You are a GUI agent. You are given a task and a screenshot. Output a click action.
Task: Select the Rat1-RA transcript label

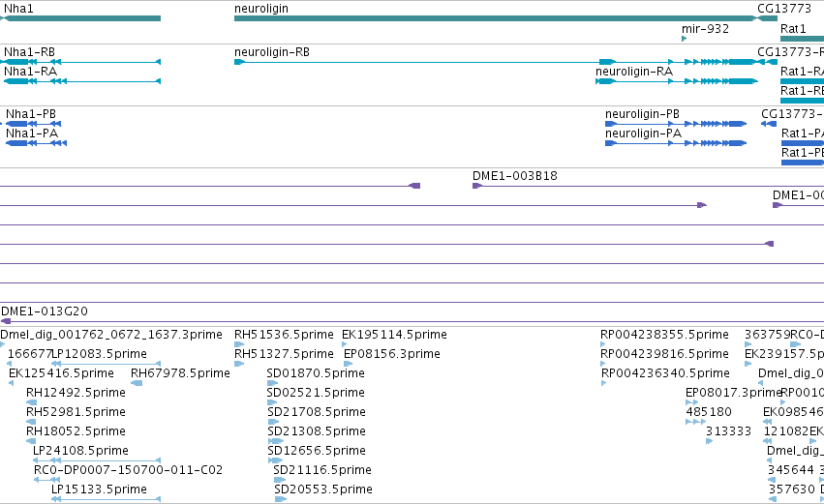pos(802,71)
